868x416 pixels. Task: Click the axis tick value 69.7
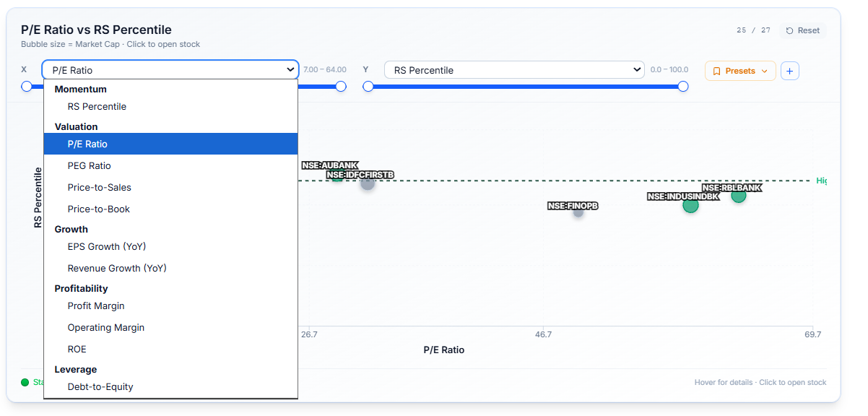click(x=812, y=334)
